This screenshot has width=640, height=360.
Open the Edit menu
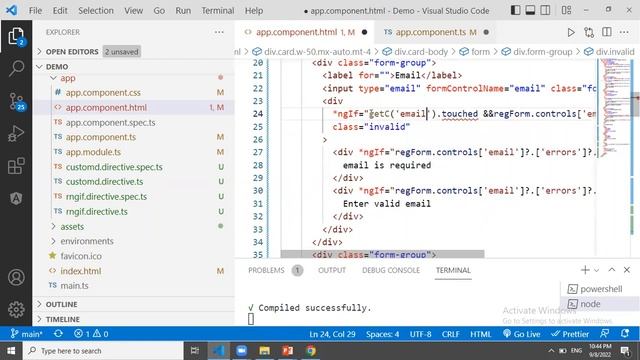(x=60, y=11)
